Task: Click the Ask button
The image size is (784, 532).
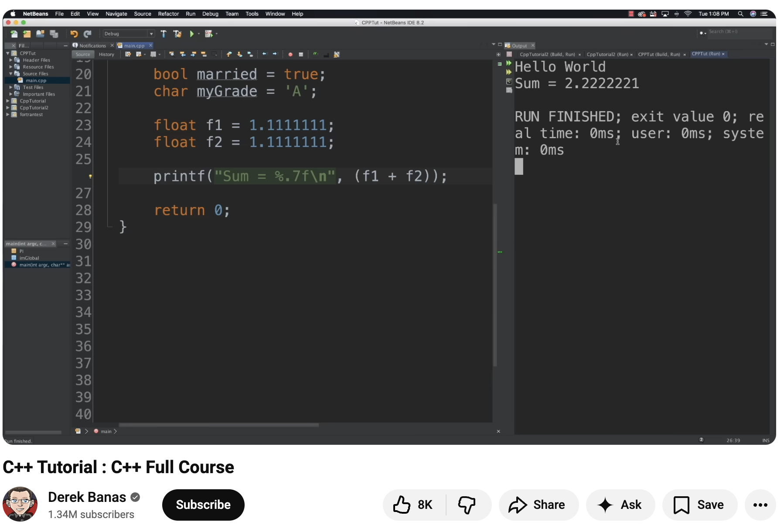Action: [x=620, y=505]
